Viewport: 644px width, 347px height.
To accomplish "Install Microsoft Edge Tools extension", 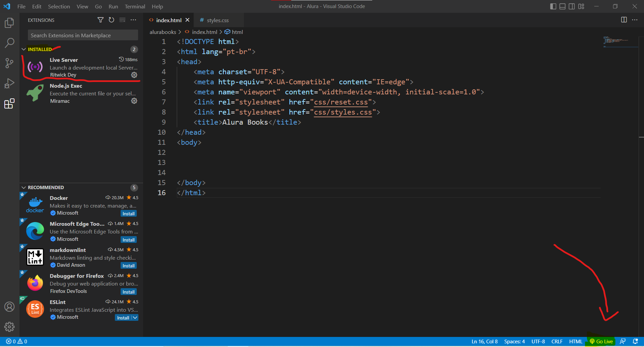I will [x=128, y=240].
